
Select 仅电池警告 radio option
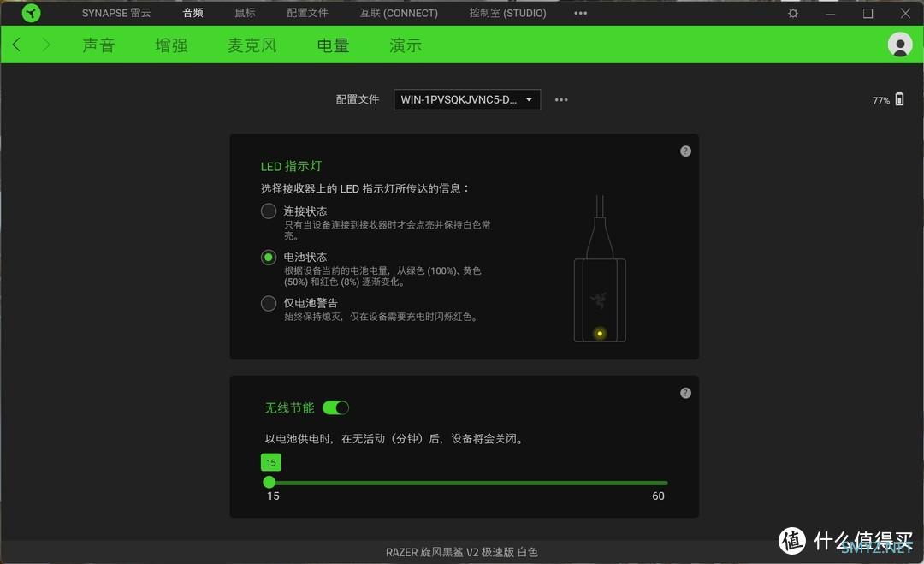(x=269, y=303)
